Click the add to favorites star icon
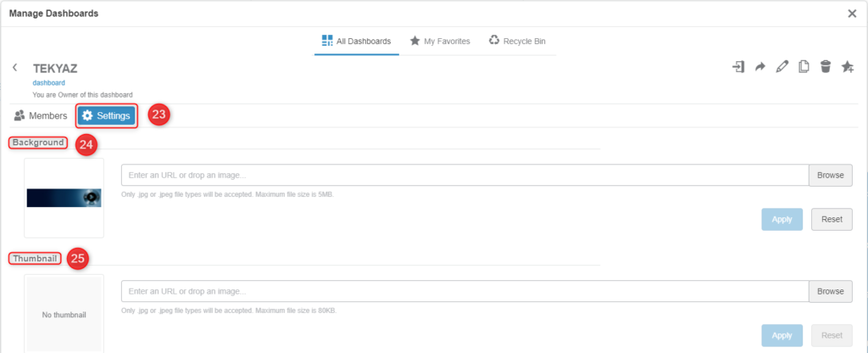 (848, 67)
